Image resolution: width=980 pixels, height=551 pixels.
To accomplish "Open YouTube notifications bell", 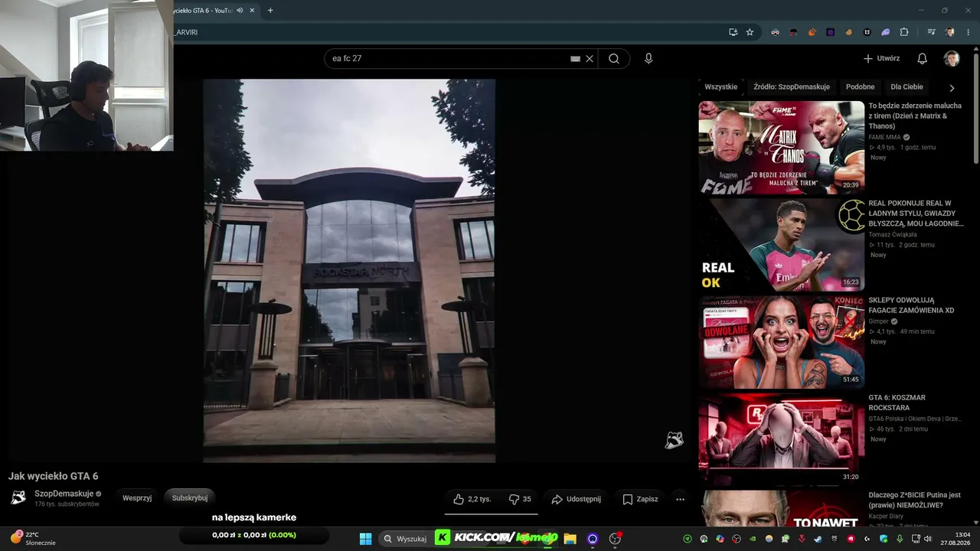I will coord(923,59).
